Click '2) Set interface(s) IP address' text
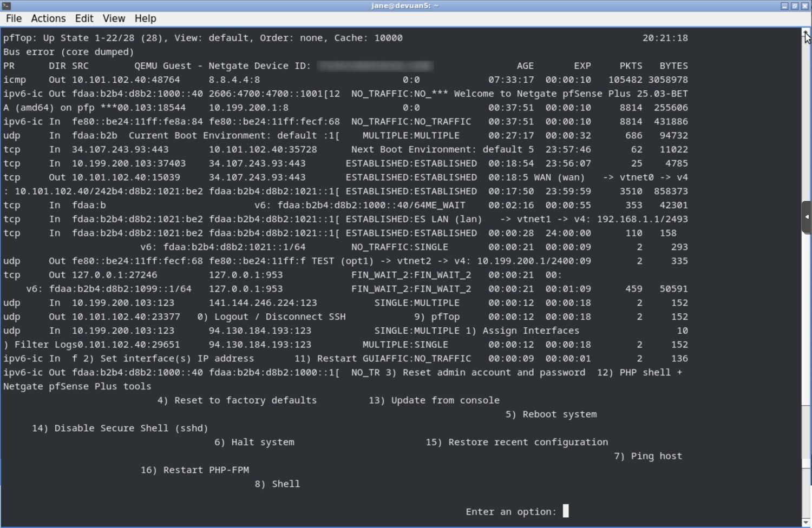This screenshot has width=812, height=528. [x=168, y=358]
